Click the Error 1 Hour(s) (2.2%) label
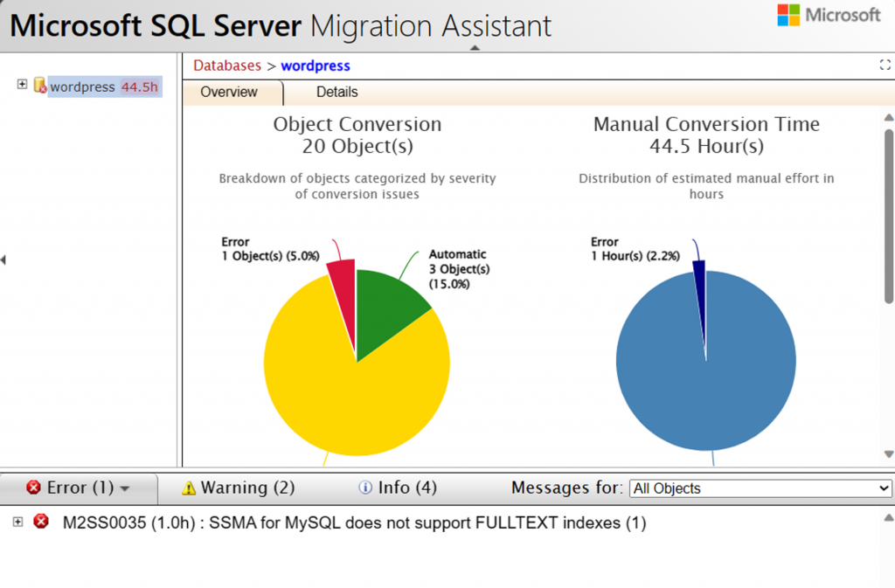The width and height of the screenshot is (895, 588). 635,249
